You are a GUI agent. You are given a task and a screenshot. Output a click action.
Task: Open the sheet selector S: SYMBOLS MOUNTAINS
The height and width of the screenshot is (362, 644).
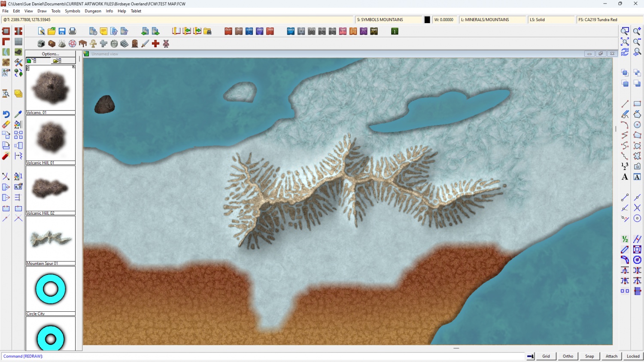coord(389,20)
